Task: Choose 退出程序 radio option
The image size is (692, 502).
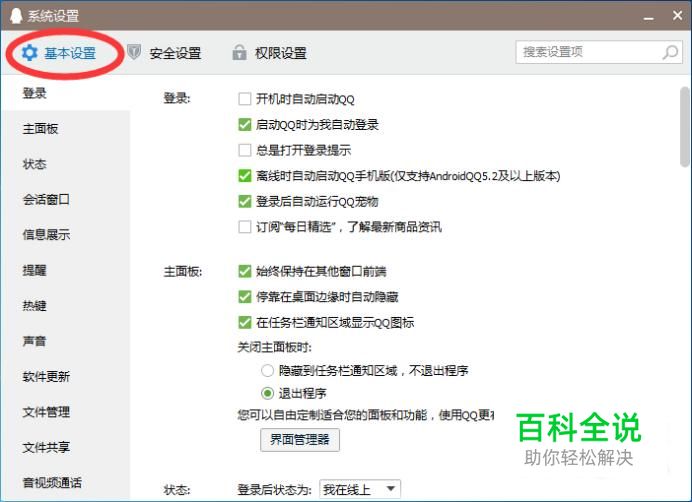Action: click(267, 393)
